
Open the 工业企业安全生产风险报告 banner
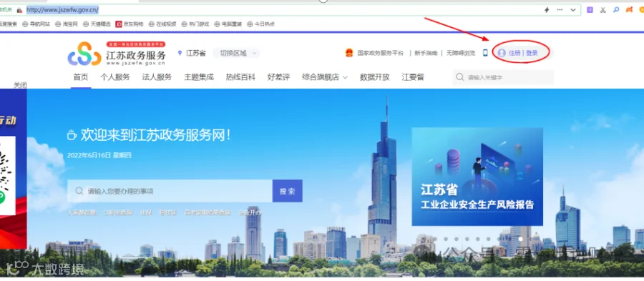[x=477, y=177]
